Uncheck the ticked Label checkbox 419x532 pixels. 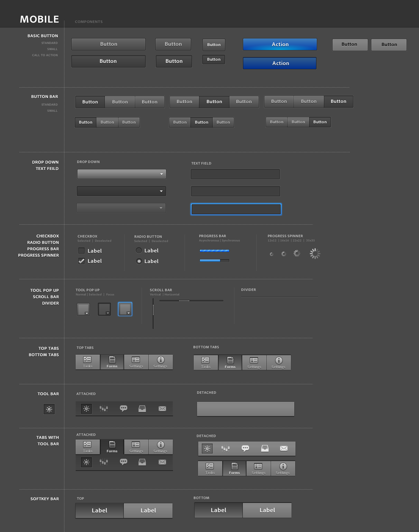click(x=81, y=261)
